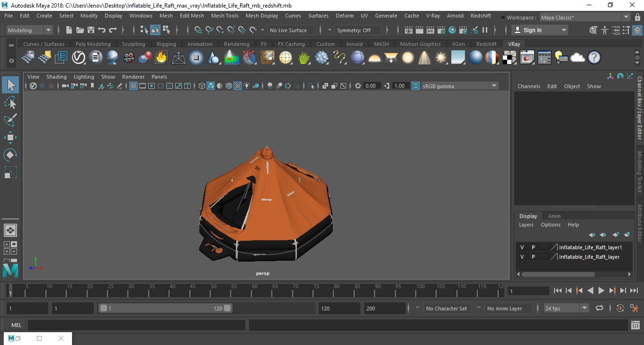Click the save scene icon

pyautogui.click(x=91, y=30)
